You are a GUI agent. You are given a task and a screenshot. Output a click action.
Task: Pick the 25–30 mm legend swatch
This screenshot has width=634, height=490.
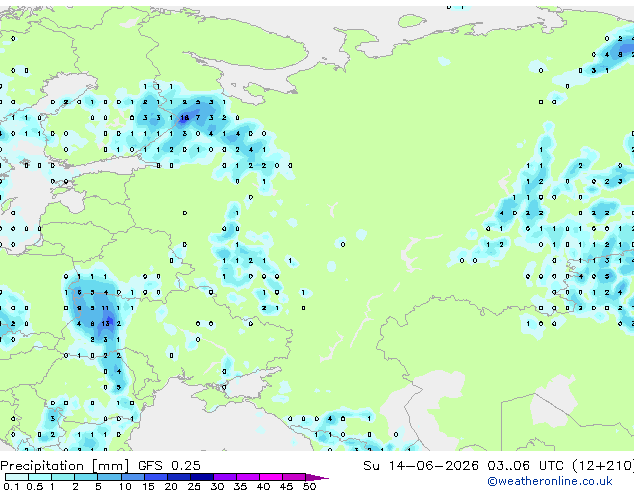[x=201, y=477]
